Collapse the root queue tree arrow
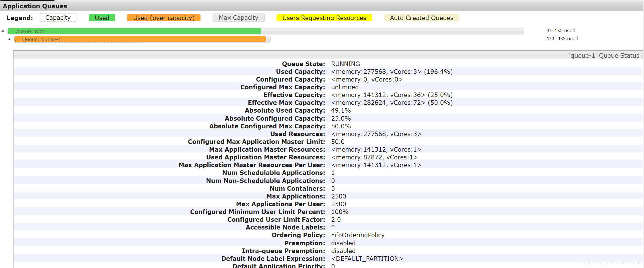644x268 pixels. (3, 31)
